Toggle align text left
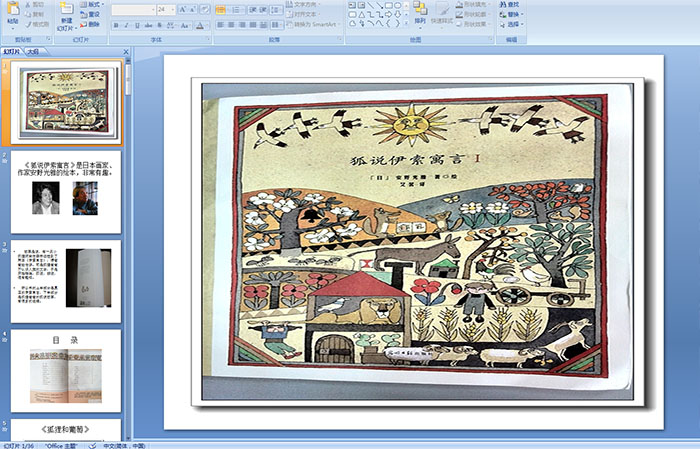Image resolution: width=700 pixels, height=449 pixels. click(221, 25)
